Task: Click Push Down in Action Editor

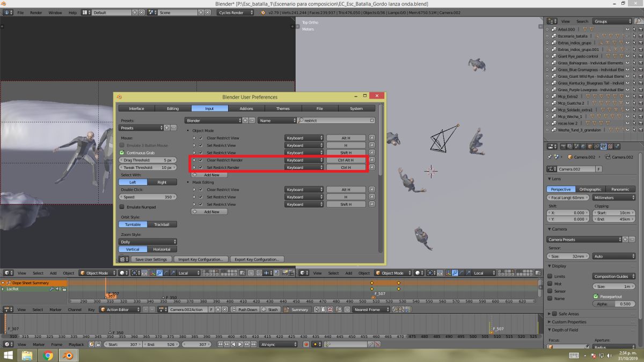Action: click(x=245, y=309)
